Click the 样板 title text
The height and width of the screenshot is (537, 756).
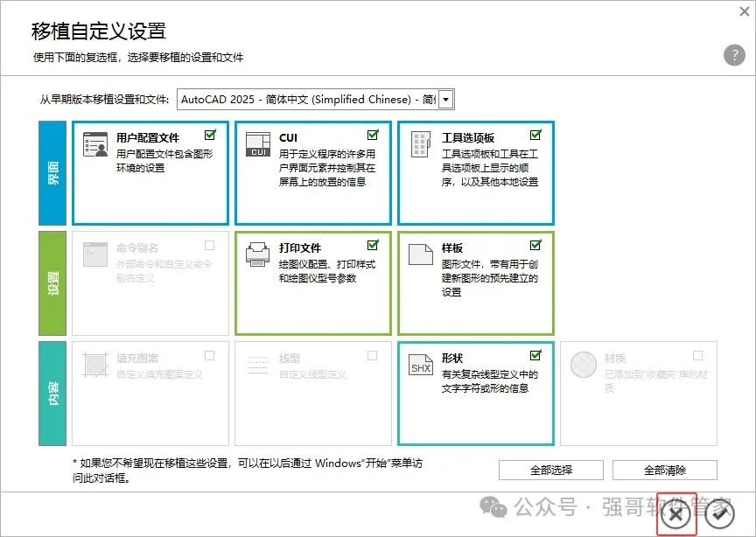click(452, 248)
